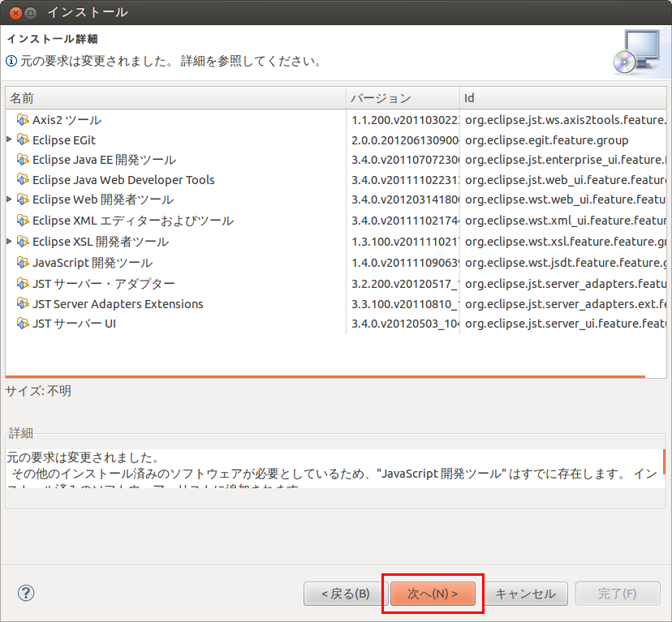672x622 pixels.
Task: Click the Id org.eclipse.jst.web_ui.feature
Action: click(566, 180)
